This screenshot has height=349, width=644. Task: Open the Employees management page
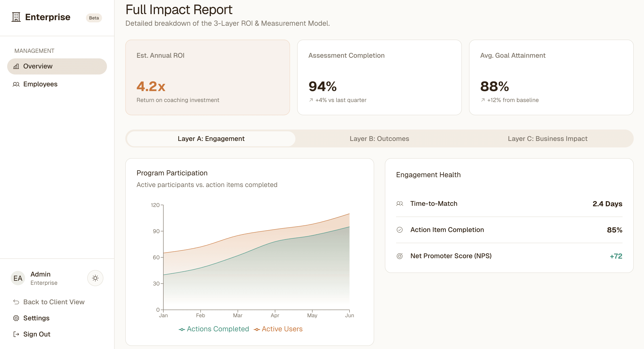40,84
